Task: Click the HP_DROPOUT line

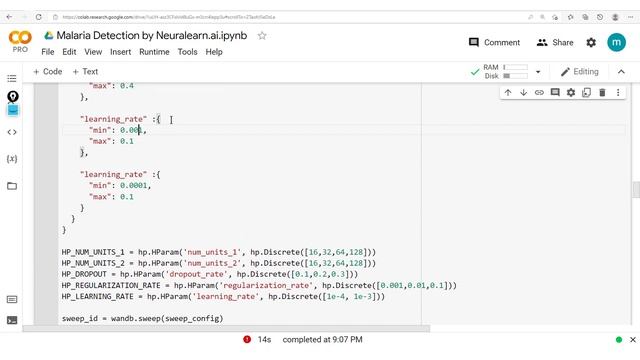Action: click(x=210, y=274)
